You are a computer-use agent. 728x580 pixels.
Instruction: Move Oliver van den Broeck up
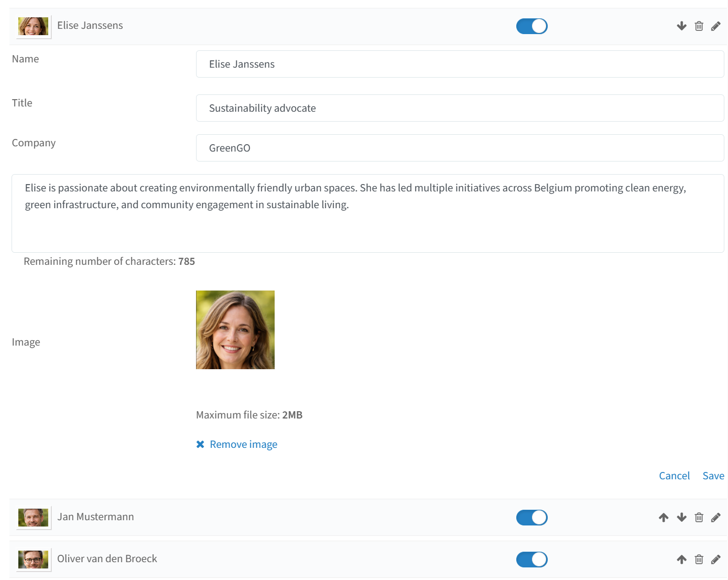tap(681, 560)
